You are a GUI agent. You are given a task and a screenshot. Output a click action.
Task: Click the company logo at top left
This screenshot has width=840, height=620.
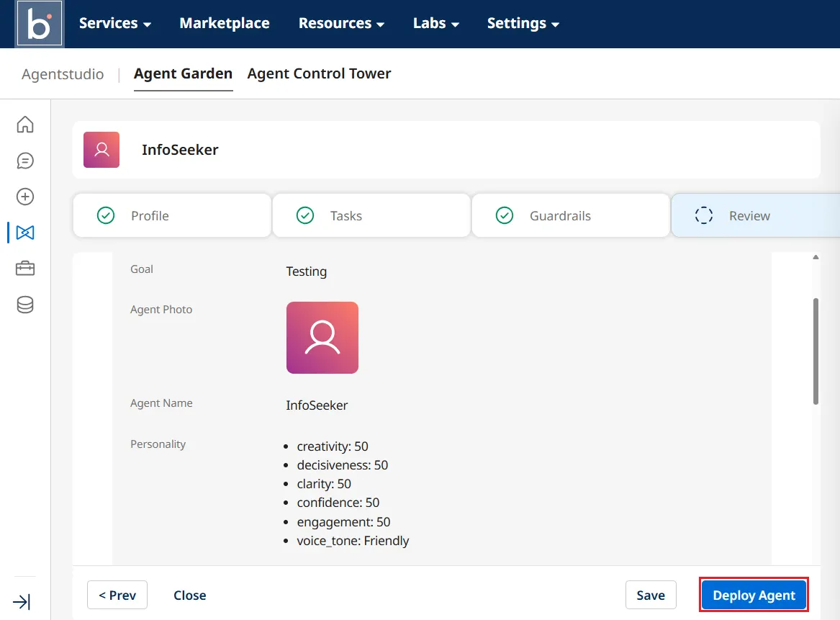(40, 24)
